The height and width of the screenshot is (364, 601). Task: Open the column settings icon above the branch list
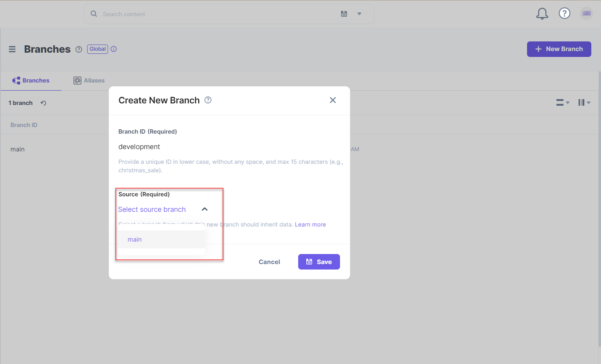coord(583,102)
